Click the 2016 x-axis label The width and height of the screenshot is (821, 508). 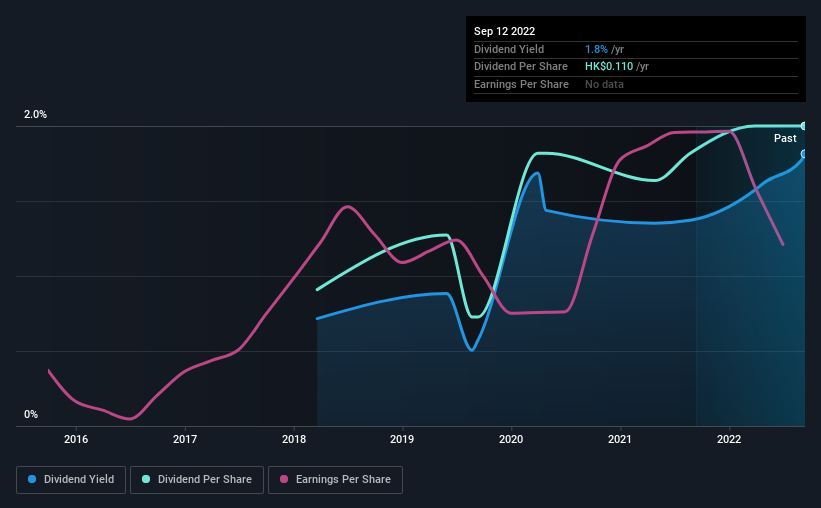76,439
